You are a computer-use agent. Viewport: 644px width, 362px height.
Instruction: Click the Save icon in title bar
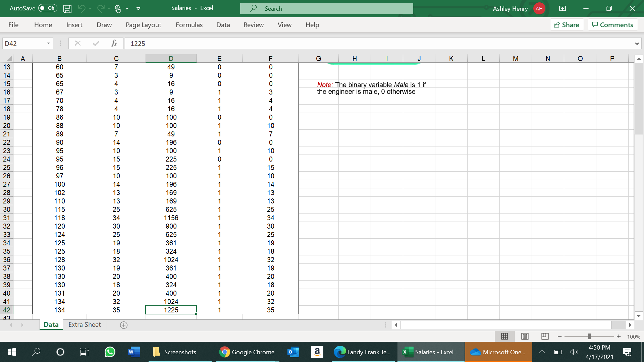pyautogui.click(x=67, y=9)
